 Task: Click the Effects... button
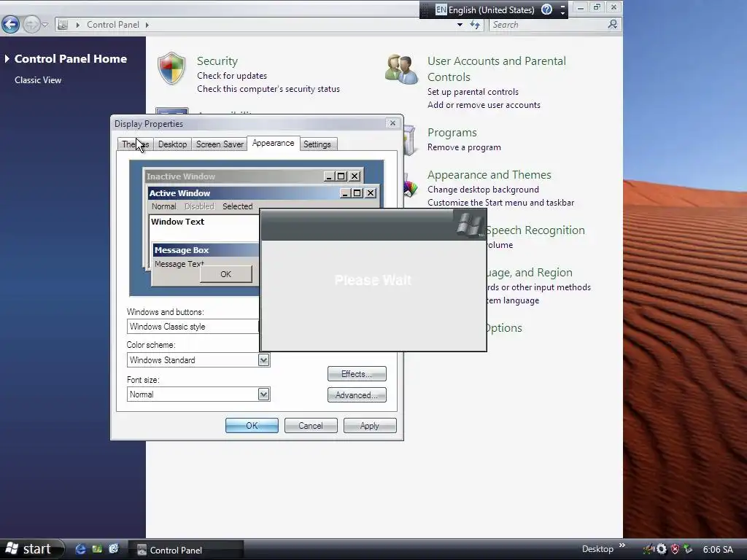[356, 374]
